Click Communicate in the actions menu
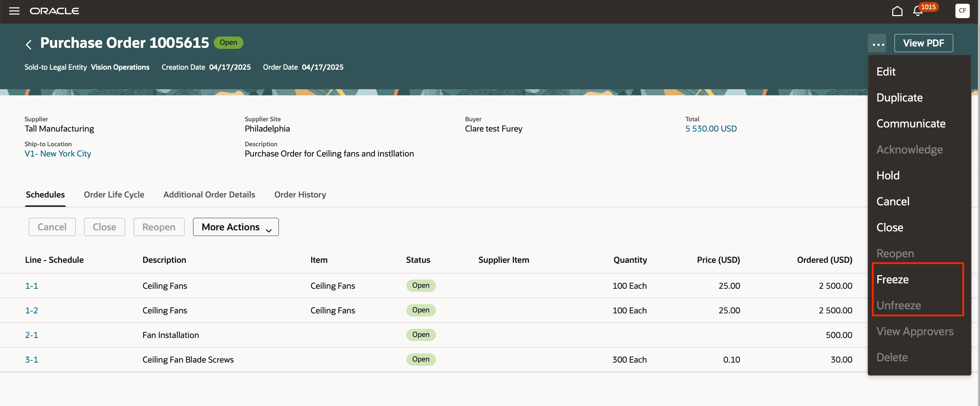The width and height of the screenshot is (980, 406). pos(910,123)
